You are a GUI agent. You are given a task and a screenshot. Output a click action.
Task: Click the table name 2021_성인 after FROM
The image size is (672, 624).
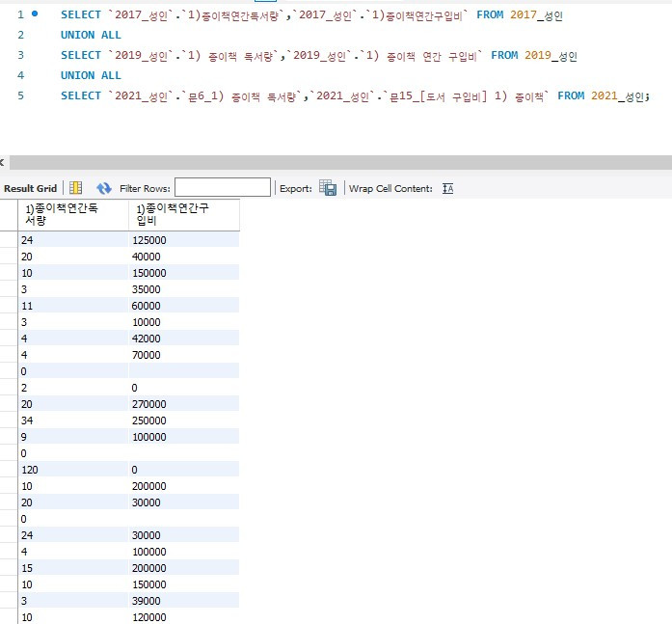point(618,95)
